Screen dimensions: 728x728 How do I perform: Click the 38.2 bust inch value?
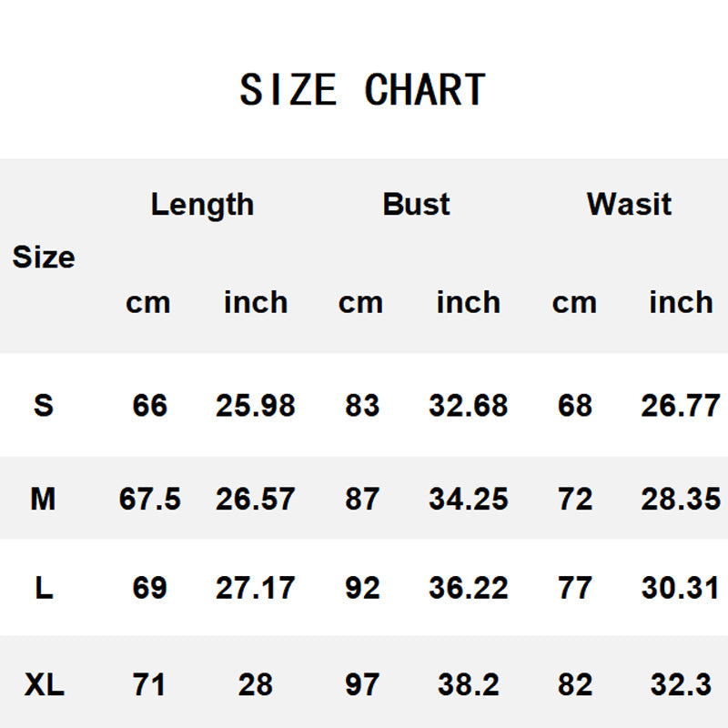[468, 684]
